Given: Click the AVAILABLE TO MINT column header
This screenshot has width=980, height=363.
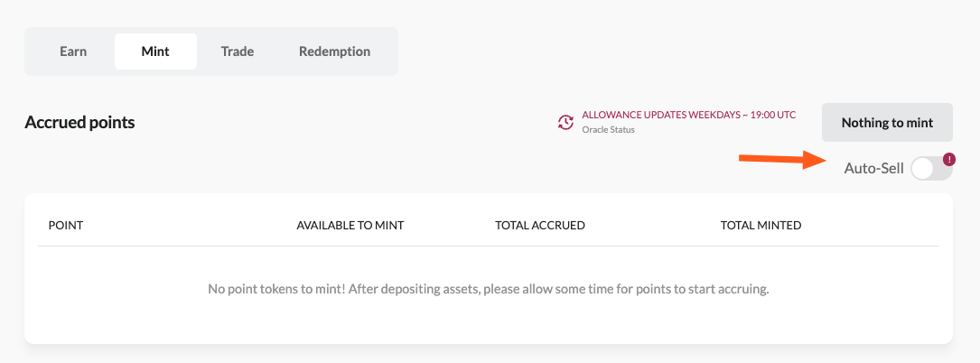Looking at the screenshot, I should point(350,225).
